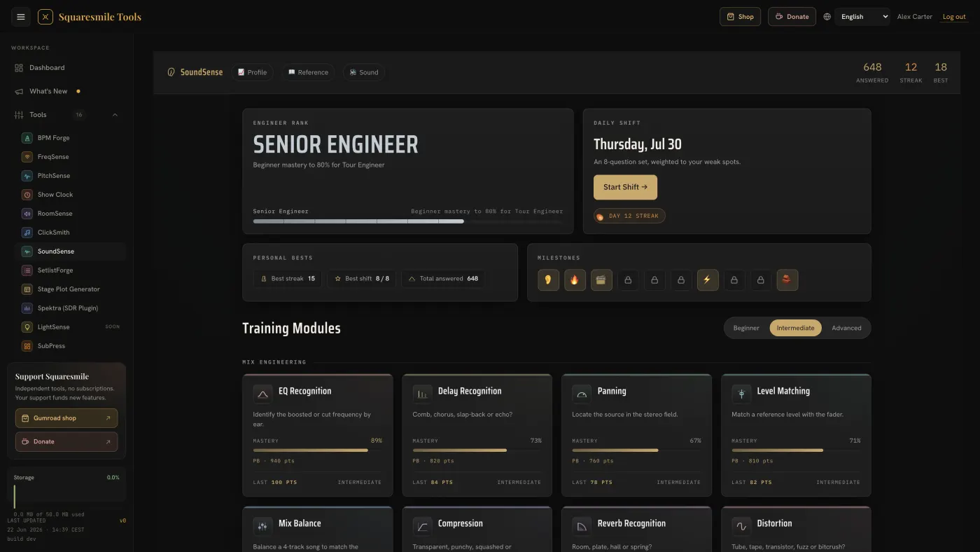Open What's New in the sidebar

pyautogui.click(x=67, y=91)
